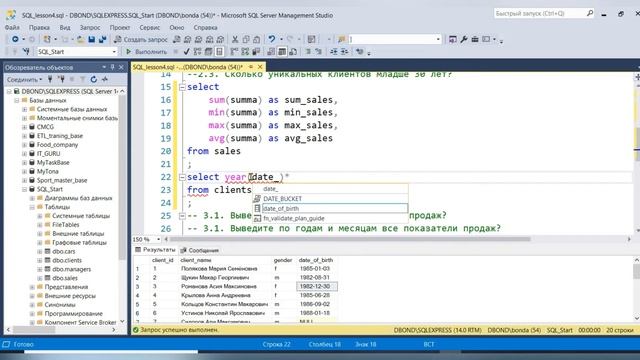Viewport: 640px width, 360px height.
Task: Click the editor horizontal scrollbar
Action: (x=350, y=239)
